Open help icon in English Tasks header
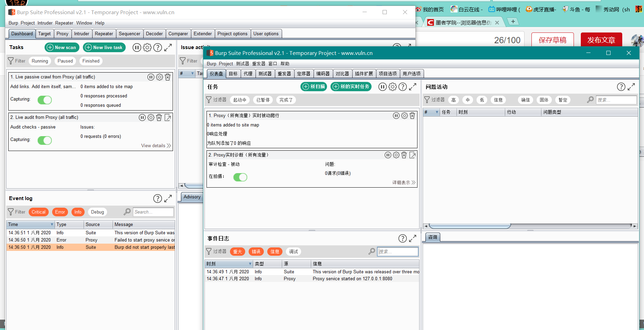644x330 pixels. (157, 47)
